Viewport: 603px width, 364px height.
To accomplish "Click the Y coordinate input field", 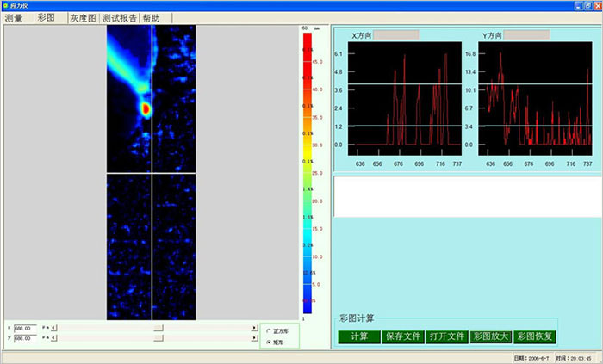I will click(x=25, y=338).
